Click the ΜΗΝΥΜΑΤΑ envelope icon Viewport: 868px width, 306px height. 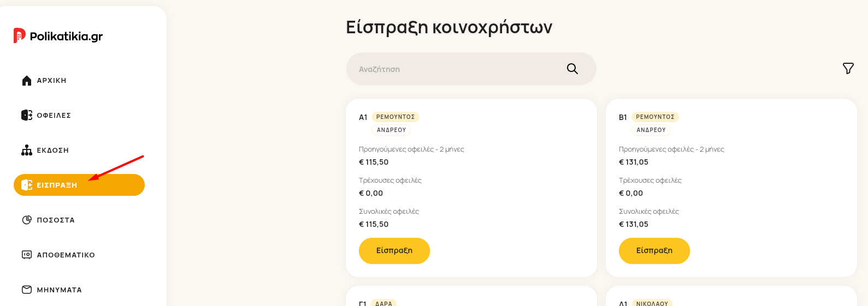[27, 290]
